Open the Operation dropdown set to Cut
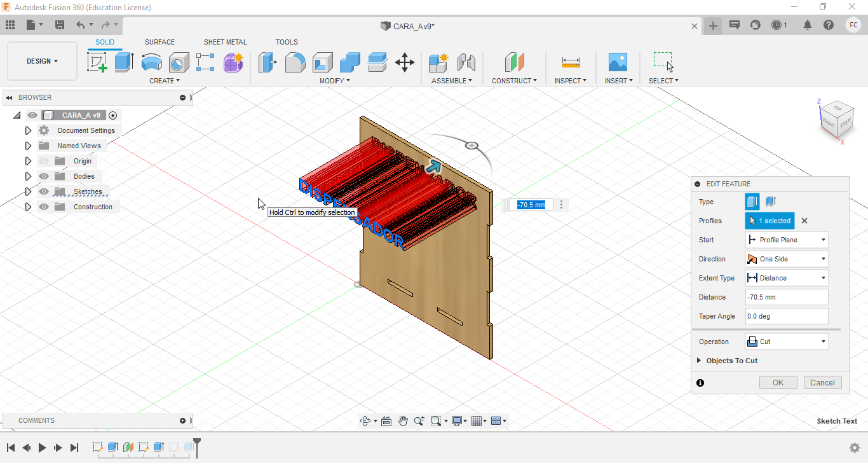Viewport: 868px width, 463px height. pos(787,342)
